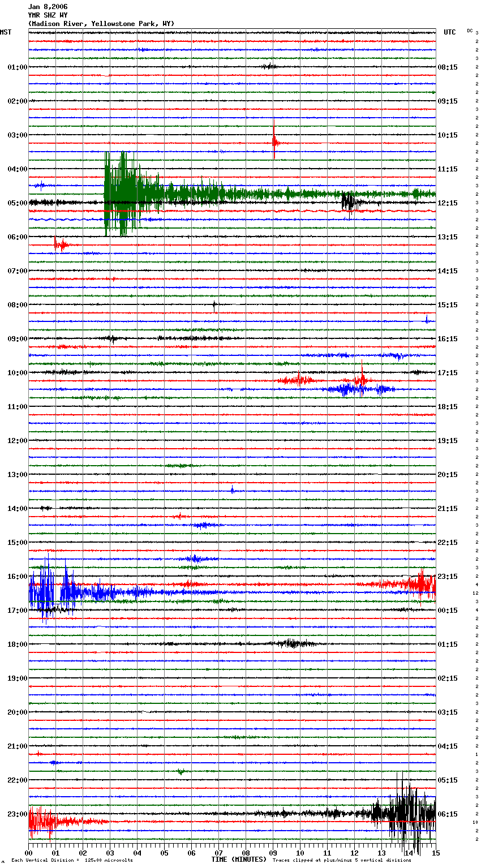
Task: Click the "01:15" UTC time label
Action: (x=448, y=644)
